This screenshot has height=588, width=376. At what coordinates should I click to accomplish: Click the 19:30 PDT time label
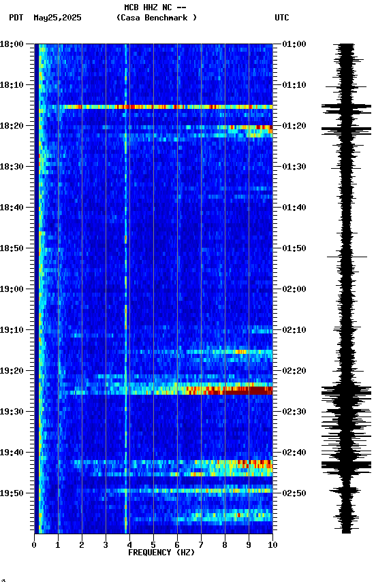coord(12,412)
